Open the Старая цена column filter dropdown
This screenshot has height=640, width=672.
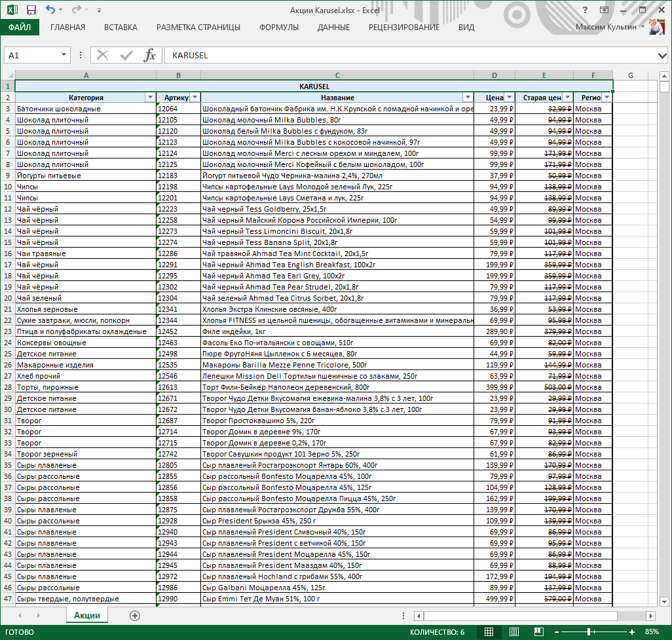[567, 98]
